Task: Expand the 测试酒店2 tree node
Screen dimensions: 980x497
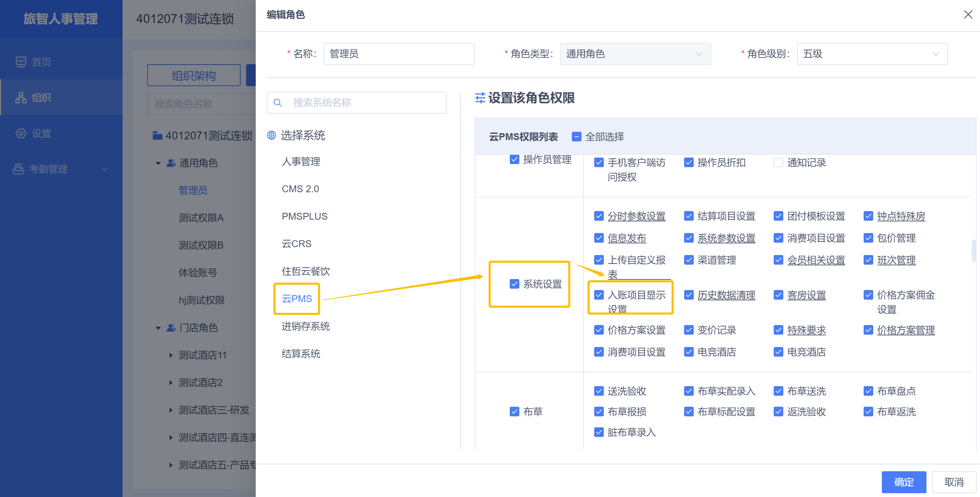Action: [x=171, y=382]
